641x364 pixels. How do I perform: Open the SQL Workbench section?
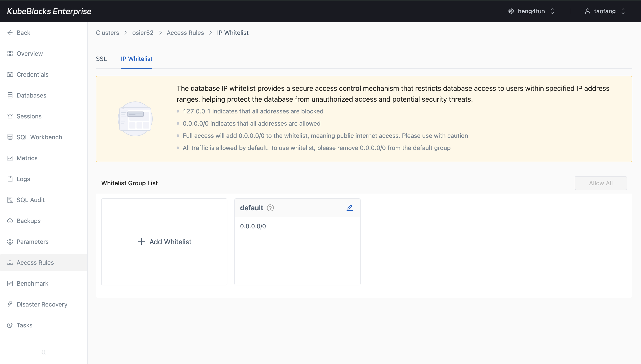pos(39,137)
